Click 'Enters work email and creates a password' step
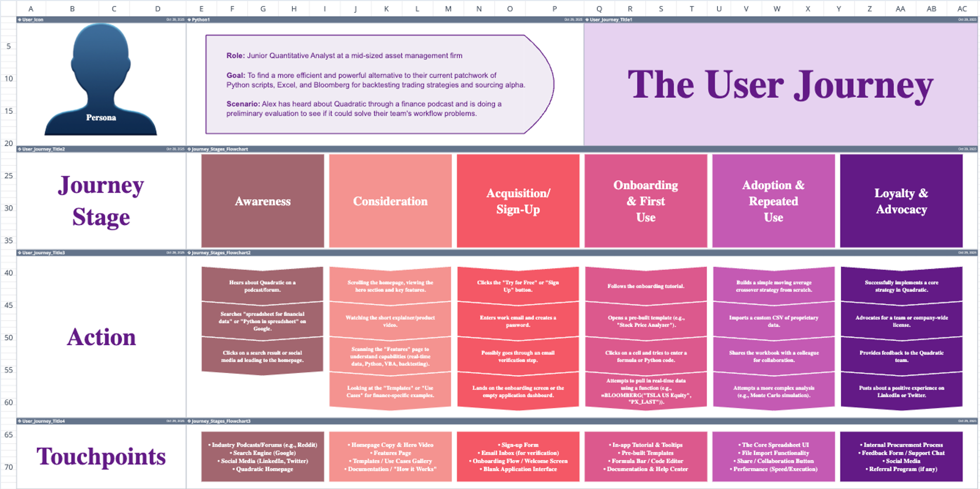This screenshot has height=489, width=980. (x=518, y=321)
